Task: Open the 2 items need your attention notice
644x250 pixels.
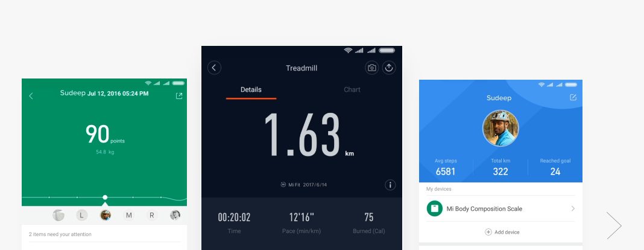Action: (x=60, y=234)
